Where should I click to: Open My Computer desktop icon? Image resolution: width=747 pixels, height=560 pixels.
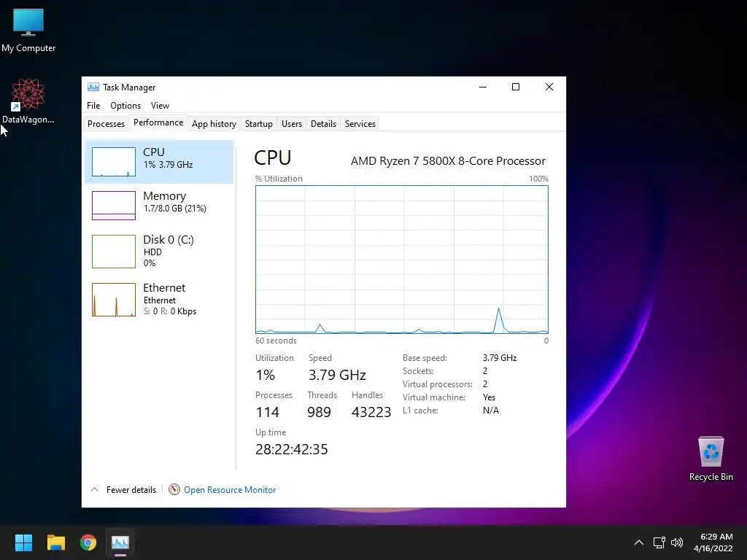tap(28, 31)
